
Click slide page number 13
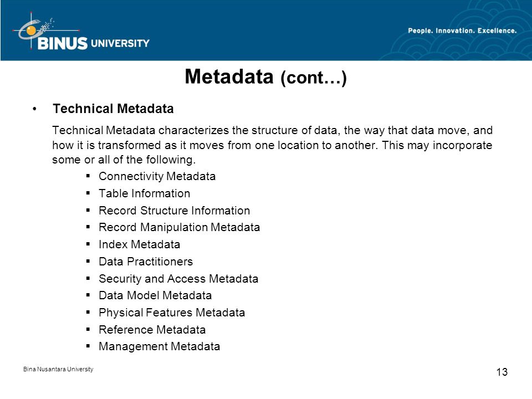[502, 372]
